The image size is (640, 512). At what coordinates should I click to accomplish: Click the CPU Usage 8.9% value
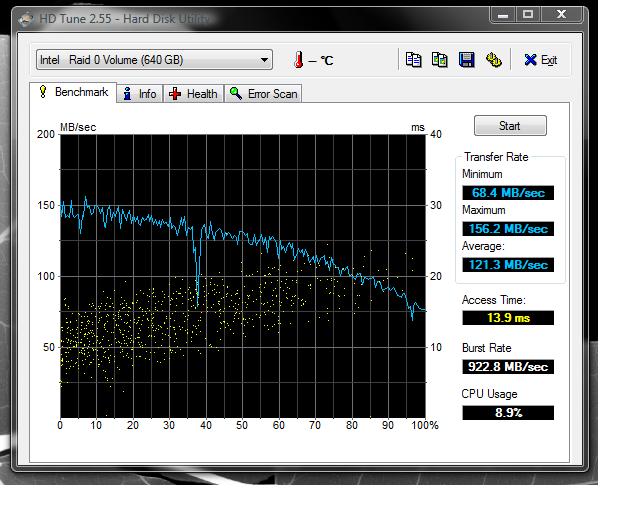coord(508,412)
